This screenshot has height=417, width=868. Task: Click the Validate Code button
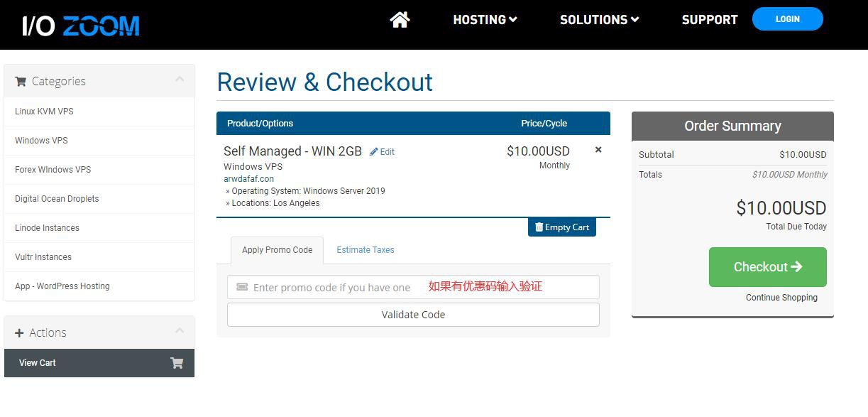tap(413, 315)
